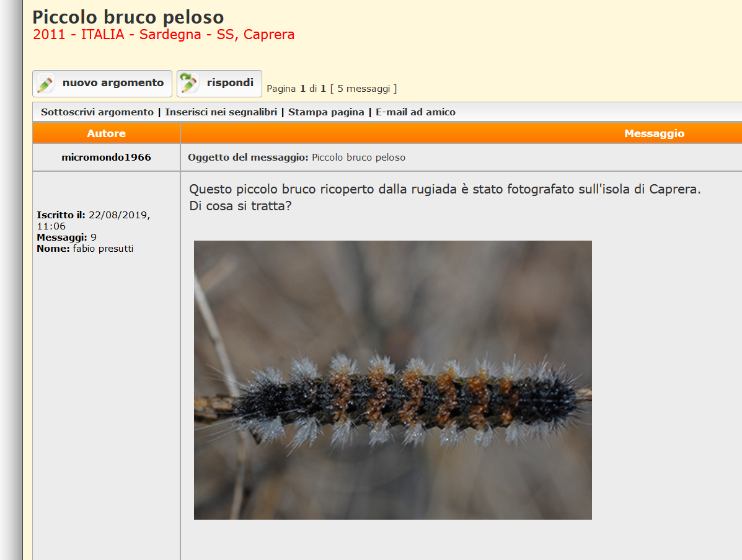
Task: Click the "5 messaggi" count text
Action: click(363, 89)
